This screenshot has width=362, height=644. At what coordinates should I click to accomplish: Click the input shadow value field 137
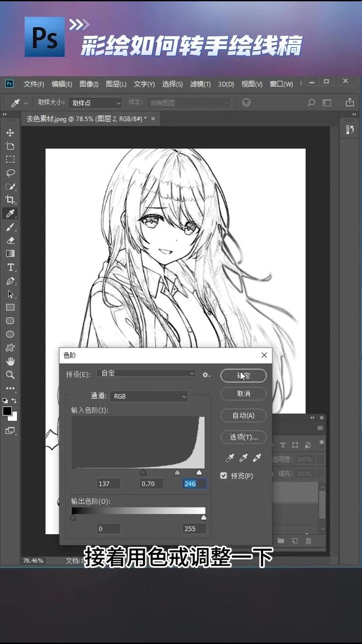click(109, 484)
